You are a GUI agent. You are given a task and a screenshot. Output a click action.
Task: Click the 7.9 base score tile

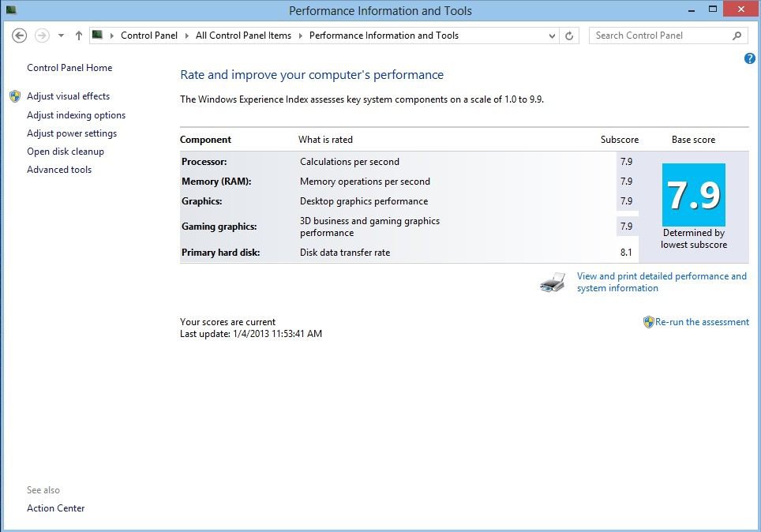[694, 195]
